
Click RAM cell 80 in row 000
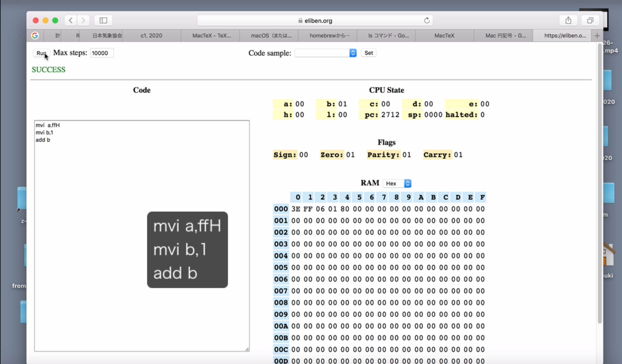345,209
